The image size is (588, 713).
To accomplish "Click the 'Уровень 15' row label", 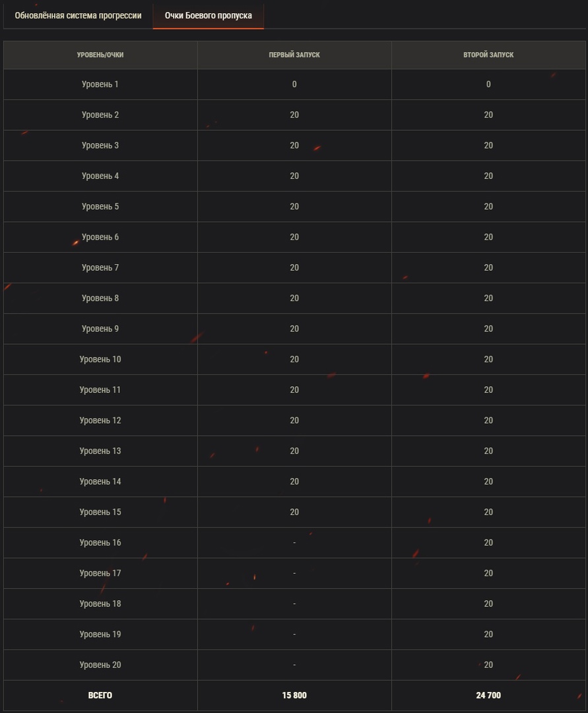I will click(100, 512).
